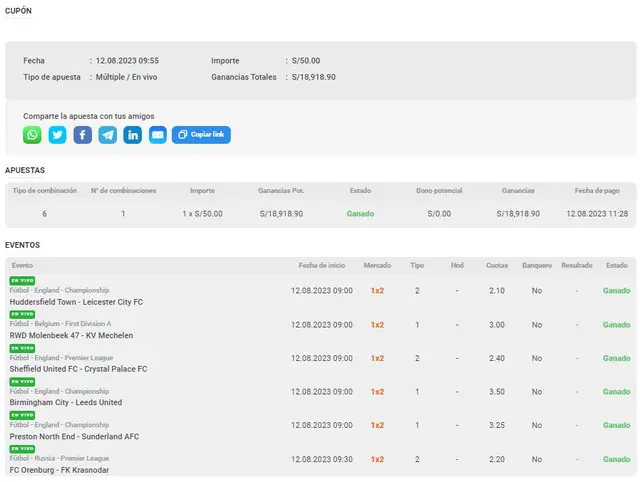The height and width of the screenshot is (482, 640).
Task: Click the green Ganado status in Apuestas table
Action: pos(360,214)
